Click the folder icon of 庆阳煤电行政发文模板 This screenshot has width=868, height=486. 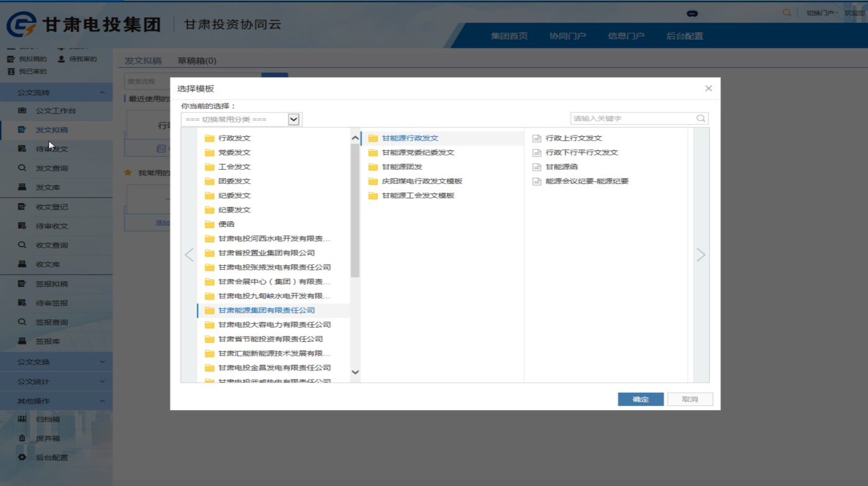(x=373, y=181)
